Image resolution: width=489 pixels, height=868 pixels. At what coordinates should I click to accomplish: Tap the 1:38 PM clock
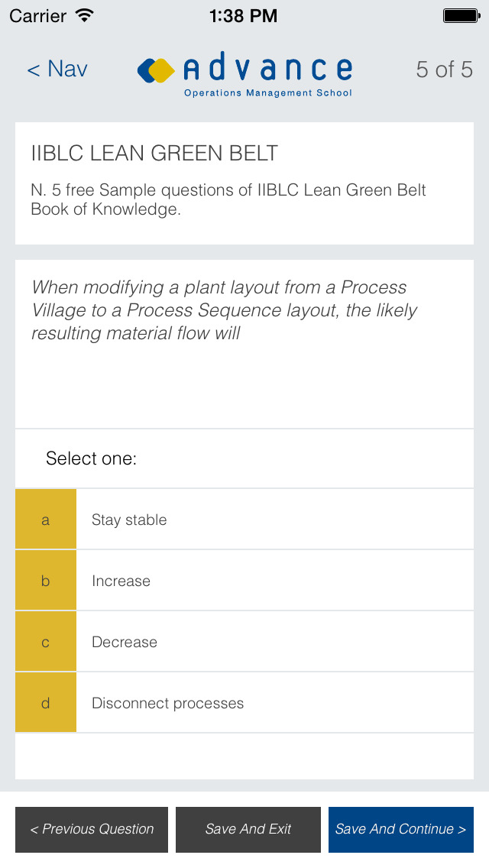click(244, 15)
